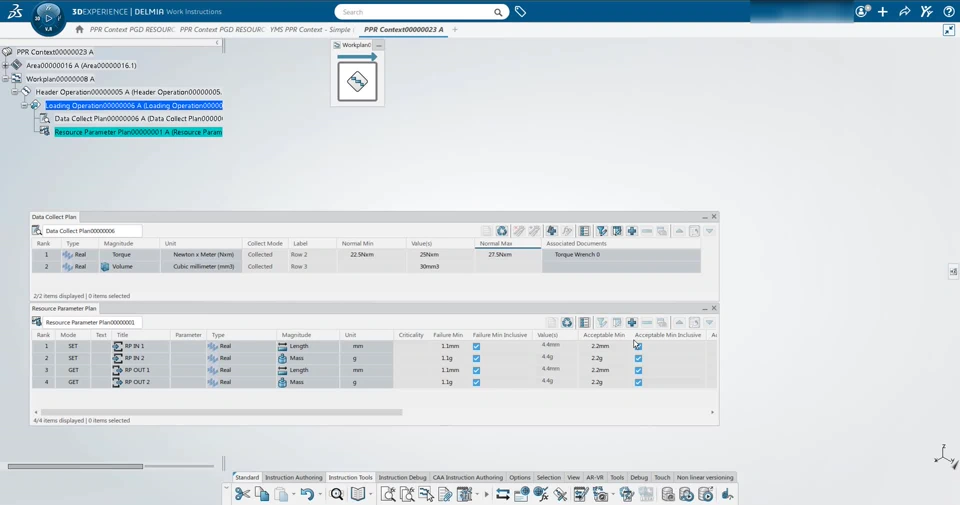Click the database with play icon at toolbar end

coord(706,494)
